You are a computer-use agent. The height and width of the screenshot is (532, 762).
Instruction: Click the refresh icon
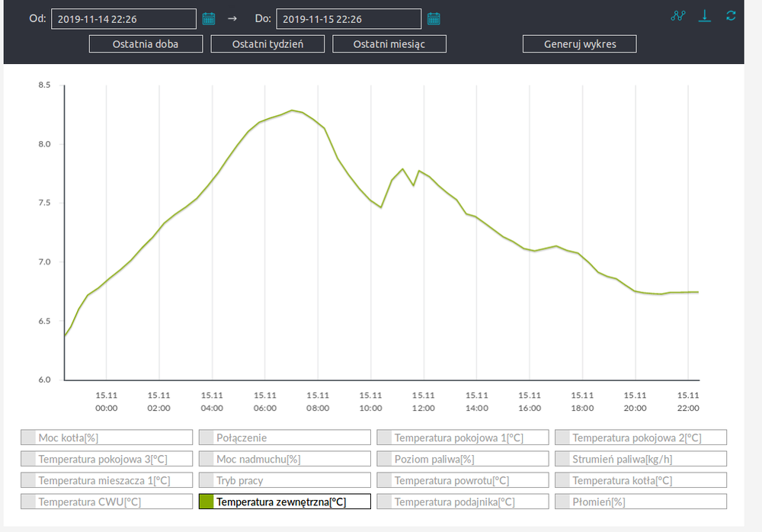click(x=731, y=15)
